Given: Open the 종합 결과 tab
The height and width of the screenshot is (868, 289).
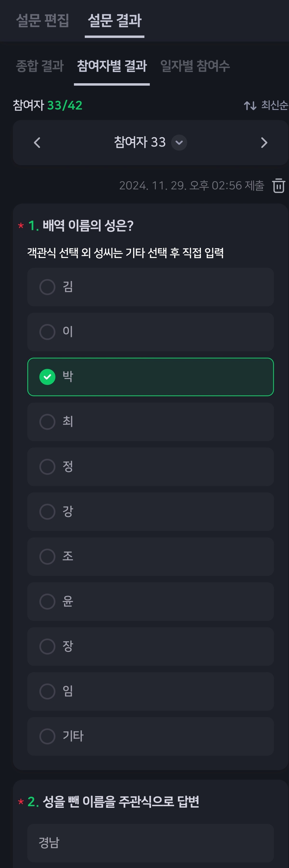Looking at the screenshot, I should [40, 66].
